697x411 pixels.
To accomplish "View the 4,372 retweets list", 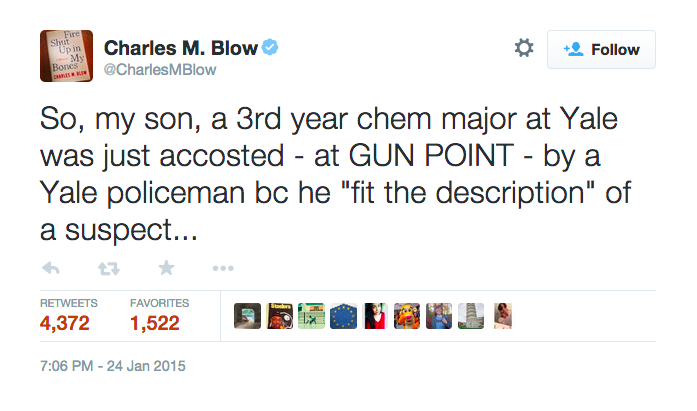I will (64, 323).
